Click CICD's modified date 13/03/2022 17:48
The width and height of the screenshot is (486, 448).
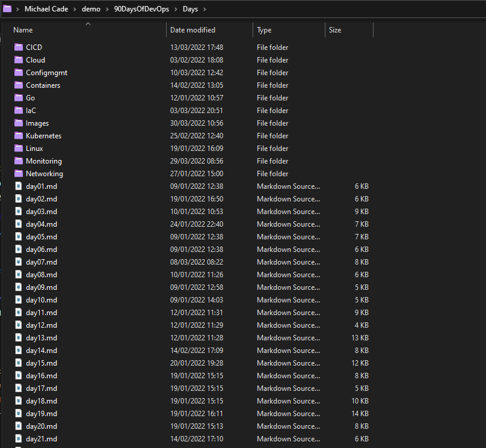pyautogui.click(x=197, y=48)
